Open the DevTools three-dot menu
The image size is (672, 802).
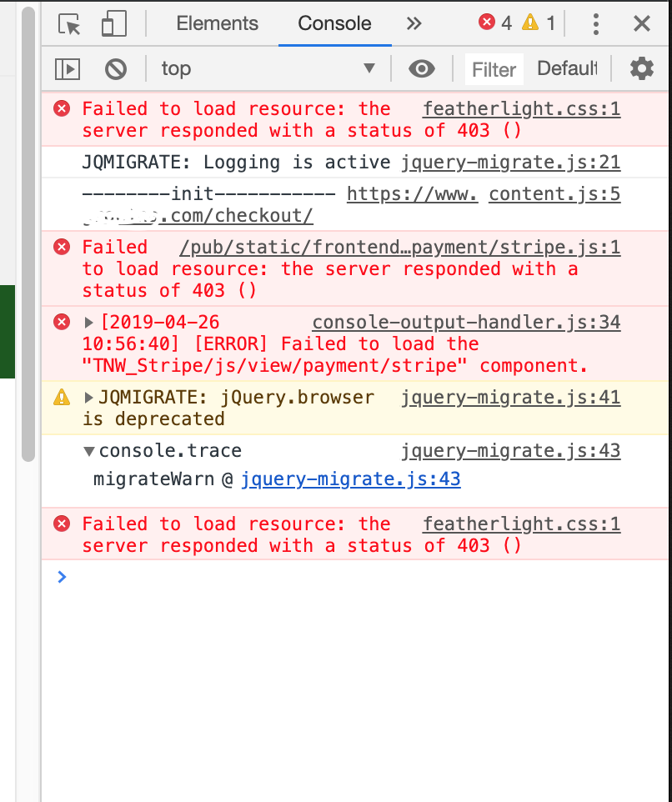click(596, 23)
